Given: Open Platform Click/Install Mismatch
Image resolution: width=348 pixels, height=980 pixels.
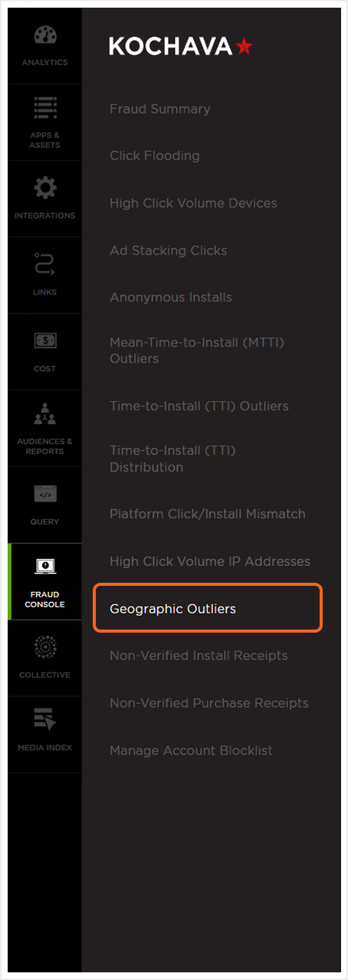Looking at the screenshot, I should [207, 514].
